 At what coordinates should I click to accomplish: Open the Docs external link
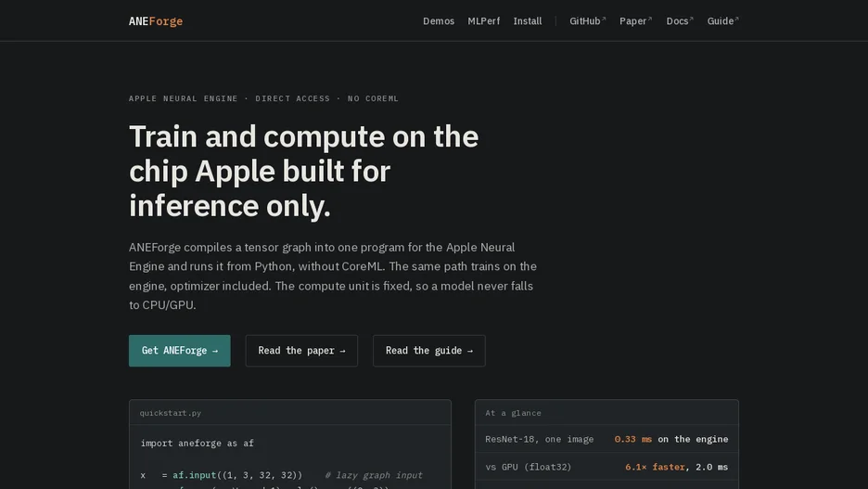680,21
